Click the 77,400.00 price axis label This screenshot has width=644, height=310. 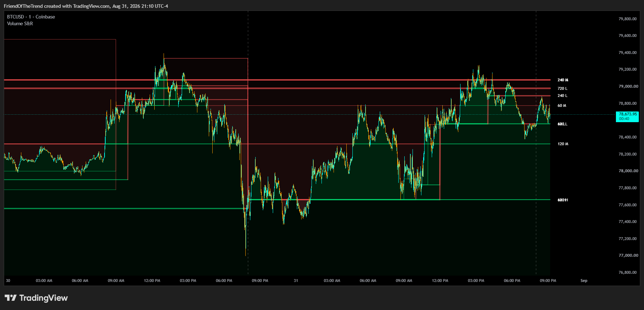pyautogui.click(x=628, y=222)
